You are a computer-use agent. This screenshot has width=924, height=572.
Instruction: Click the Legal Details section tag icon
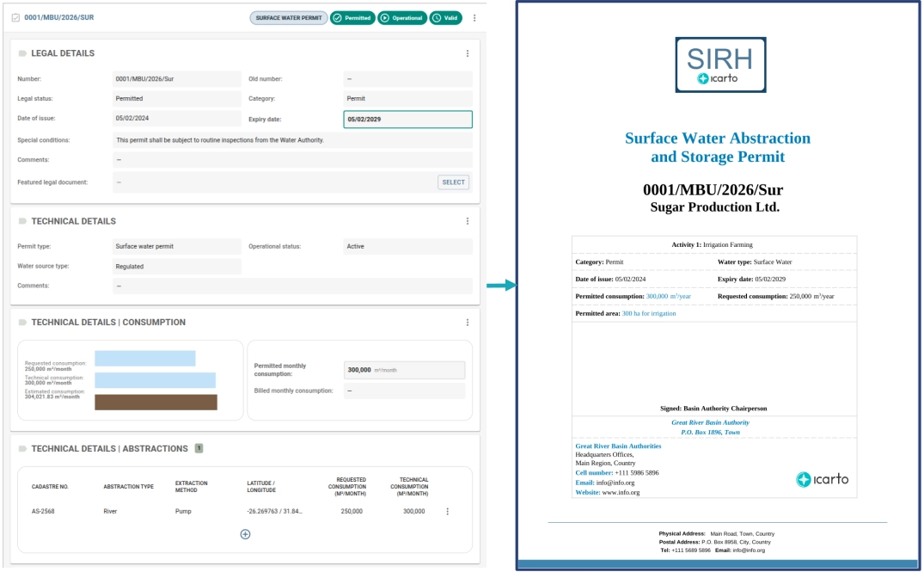(x=22, y=53)
